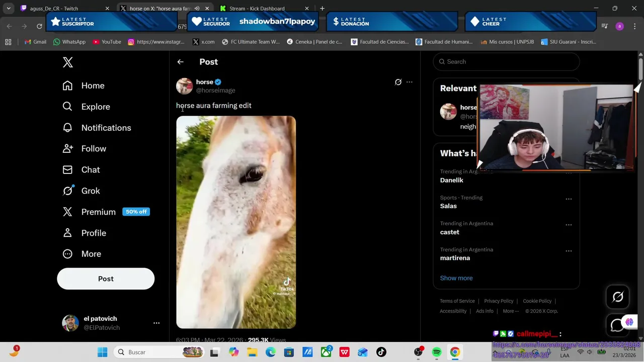
Task: Open File Explorer from the taskbar
Action: pyautogui.click(x=252, y=352)
